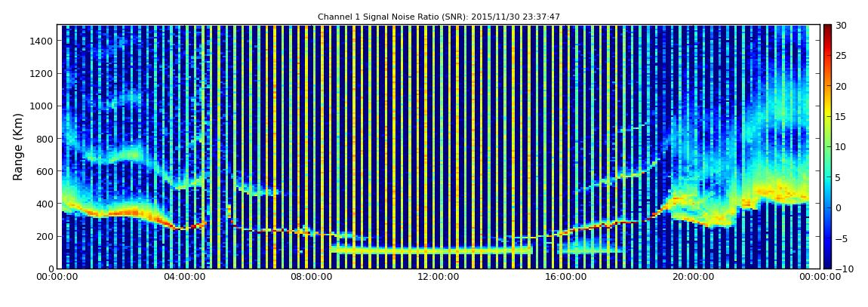Viewport: 868px width, 307px height.
Task: Click the 400 tick label on range axis
Action: point(45,204)
